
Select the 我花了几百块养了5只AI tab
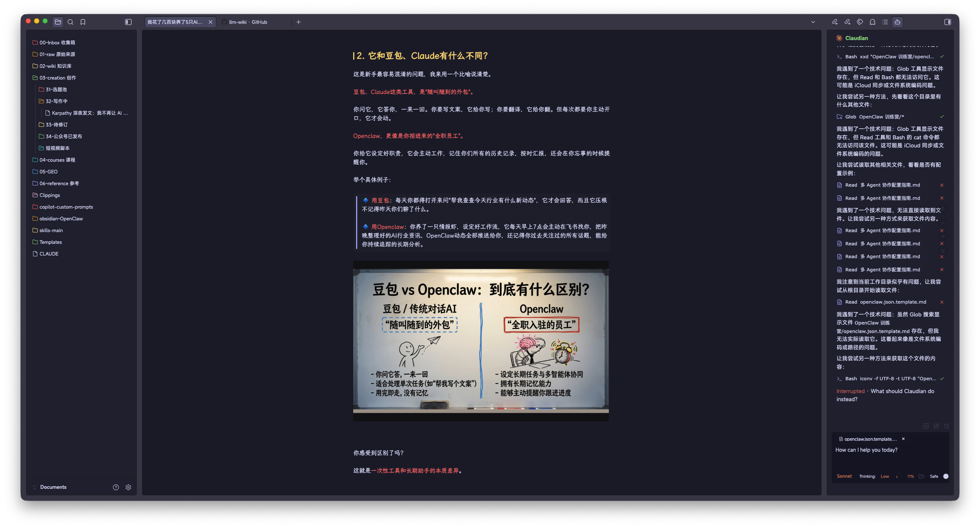pyautogui.click(x=175, y=22)
